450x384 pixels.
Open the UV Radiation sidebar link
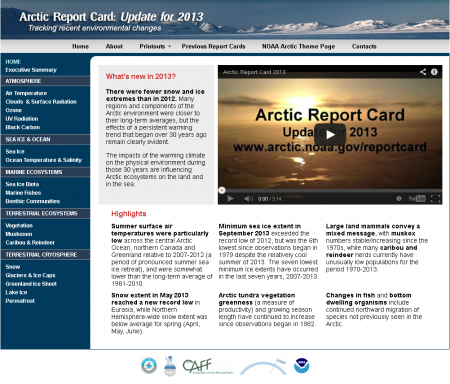click(x=22, y=119)
